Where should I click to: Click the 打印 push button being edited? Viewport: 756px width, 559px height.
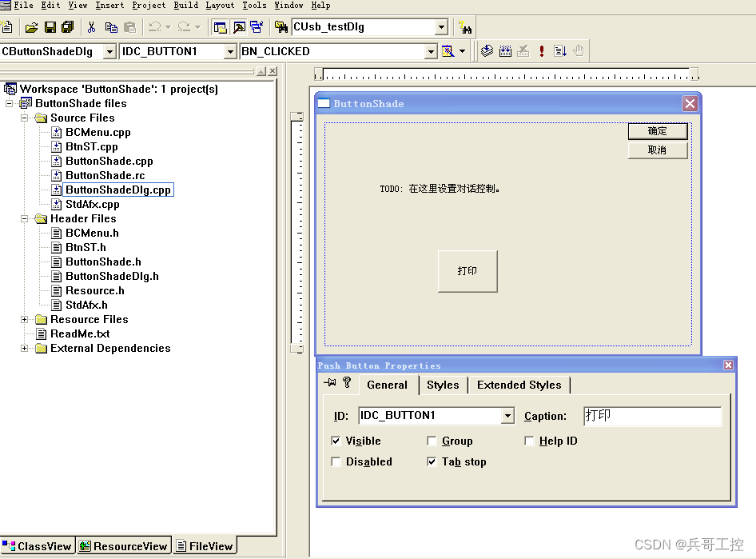coord(468,271)
